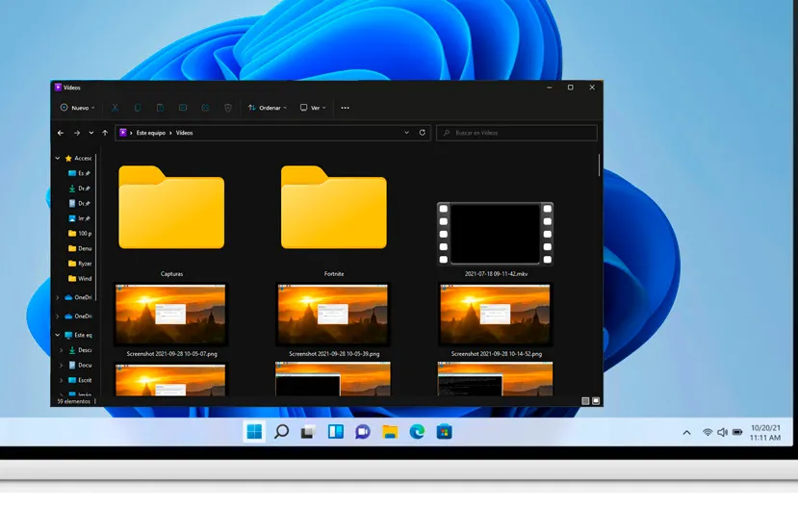
Task: Expand the Escritorio node under Este equipo
Action: pos(61,380)
